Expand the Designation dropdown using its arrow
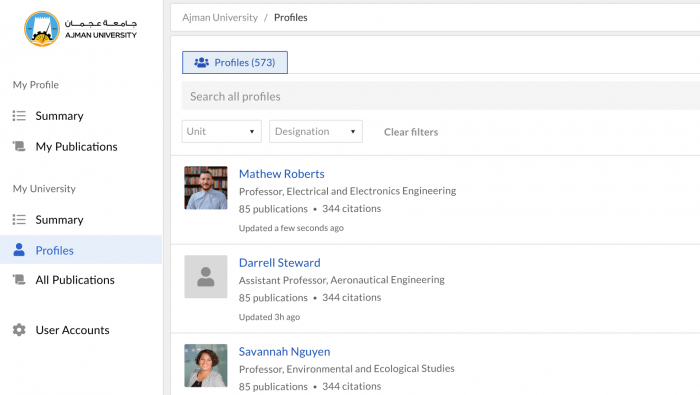The width and height of the screenshot is (700, 395). 353,132
